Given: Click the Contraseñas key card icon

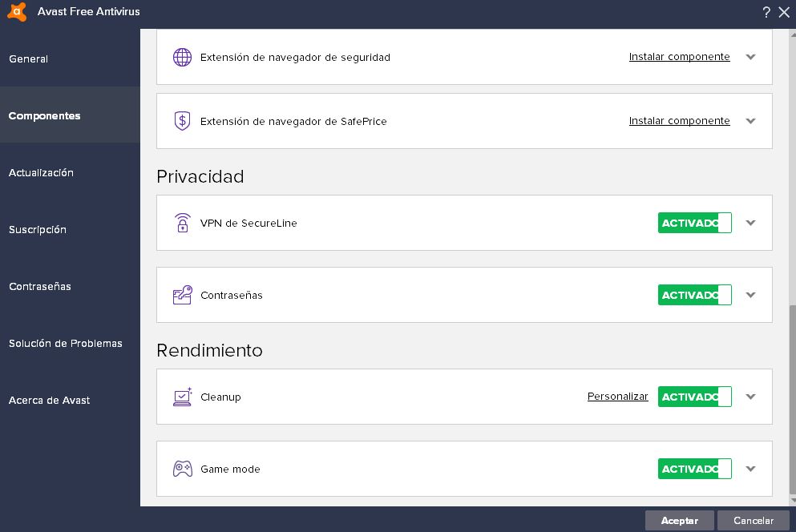Looking at the screenshot, I should click(182, 295).
